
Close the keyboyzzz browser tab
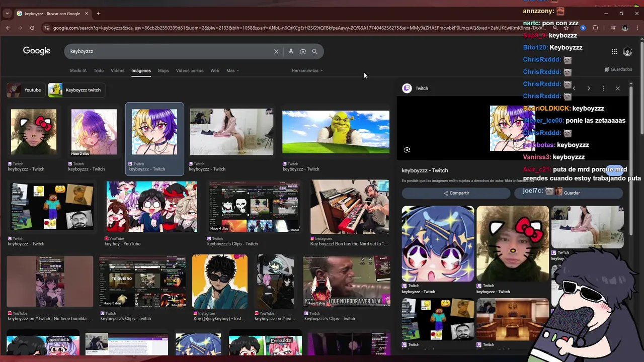pos(87,14)
